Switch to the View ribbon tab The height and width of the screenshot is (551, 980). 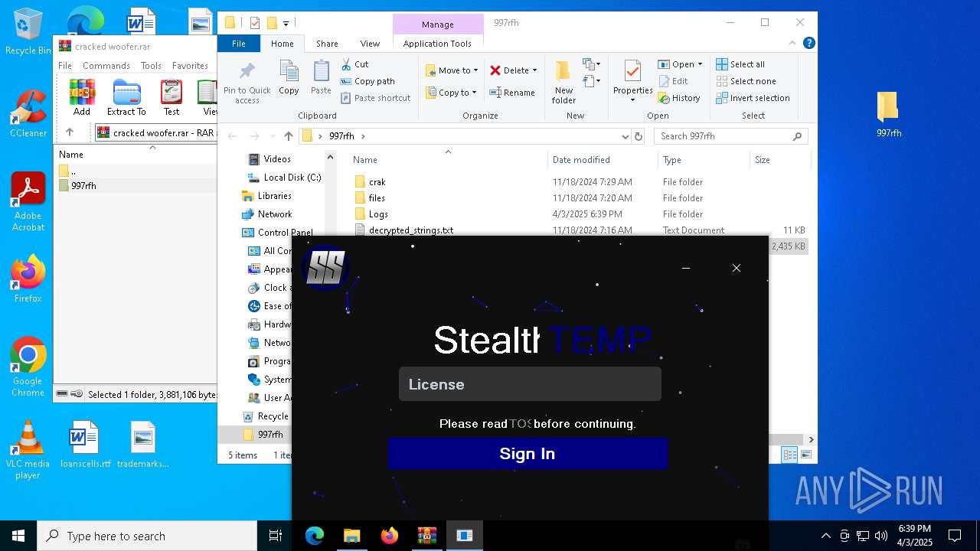[x=370, y=44]
